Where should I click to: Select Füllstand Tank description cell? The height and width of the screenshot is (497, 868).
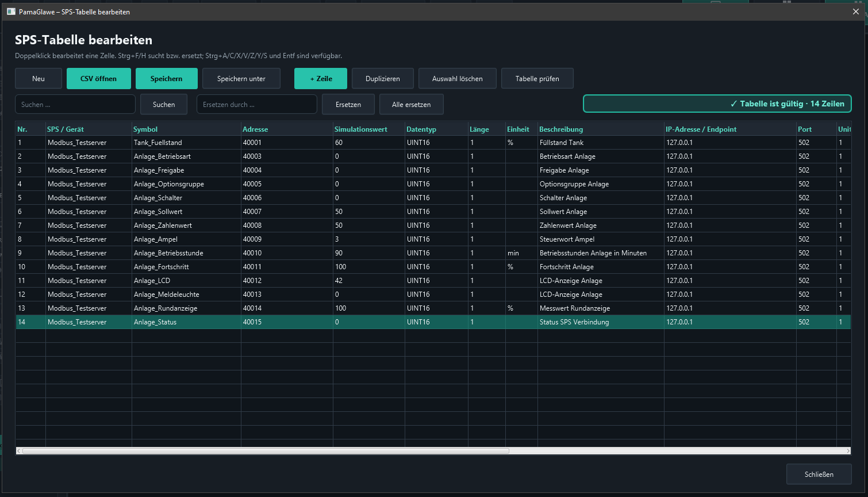[601, 143]
